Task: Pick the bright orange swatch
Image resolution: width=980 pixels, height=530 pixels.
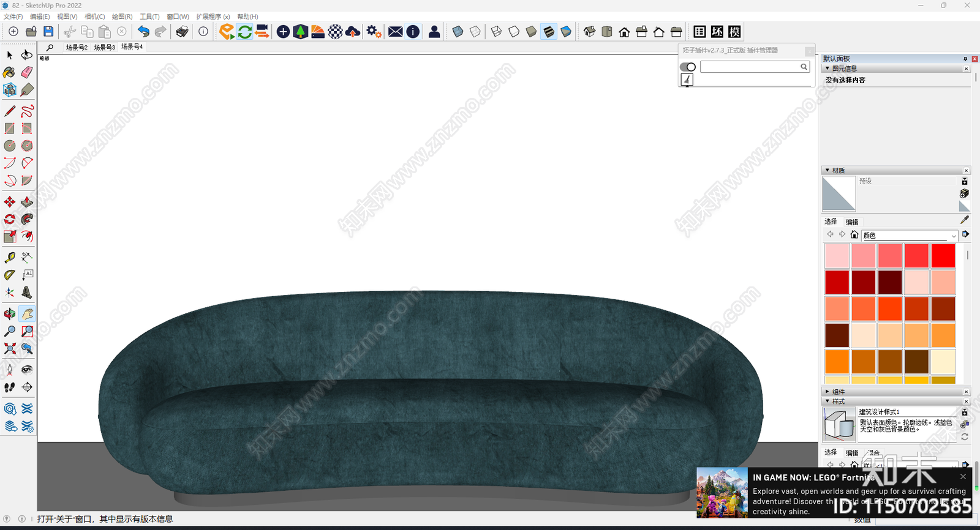Action: (x=837, y=362)
